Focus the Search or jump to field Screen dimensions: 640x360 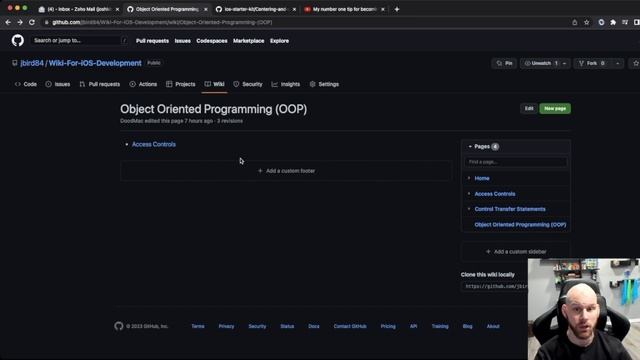click(x=79, y=40)
